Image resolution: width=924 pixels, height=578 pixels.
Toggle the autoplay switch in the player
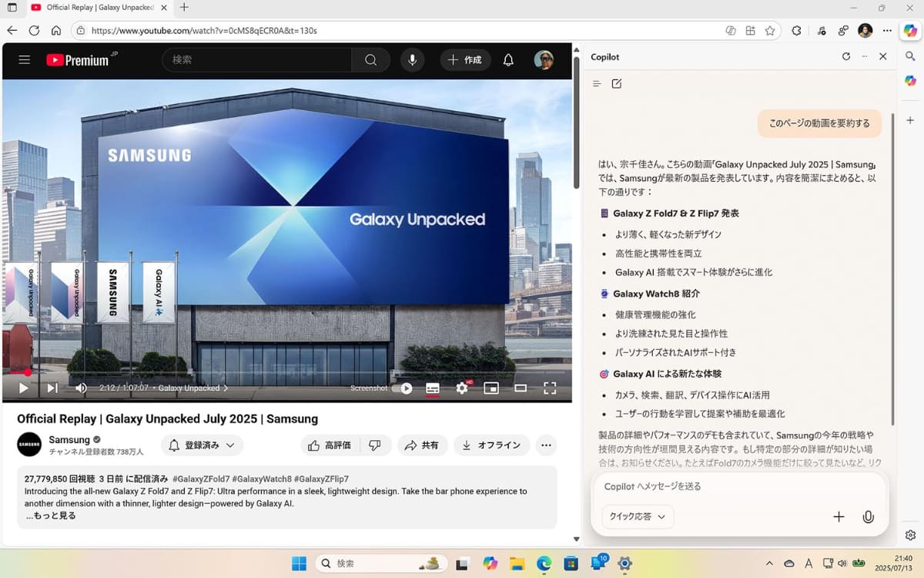point(402,388)
